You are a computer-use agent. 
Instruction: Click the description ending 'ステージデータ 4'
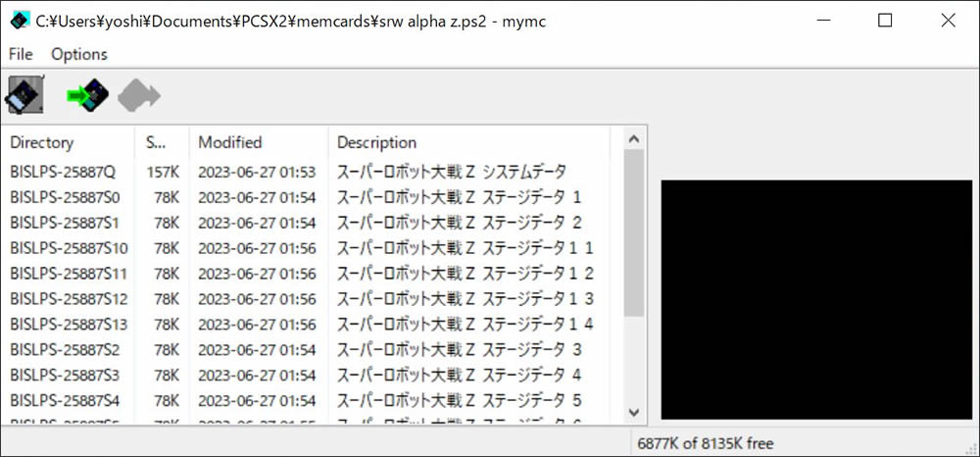(460, 375)
